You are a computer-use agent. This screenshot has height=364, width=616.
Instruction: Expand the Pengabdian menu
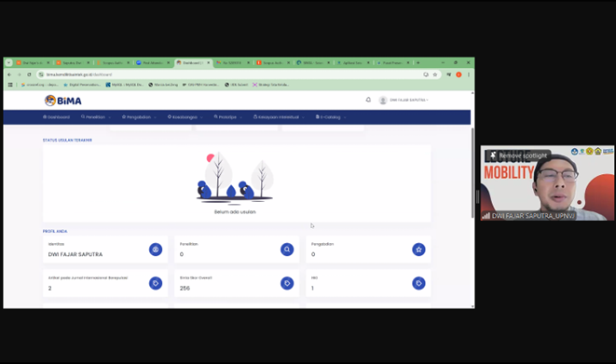click(139, 117)
